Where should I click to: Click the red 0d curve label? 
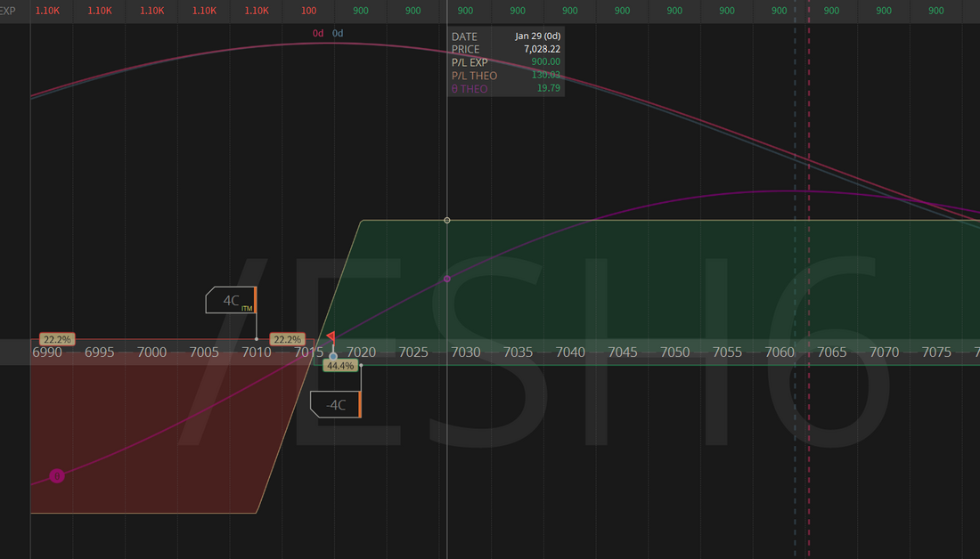318,33
